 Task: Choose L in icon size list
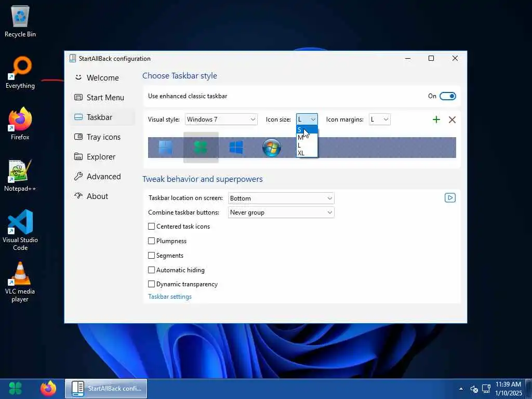307,145
